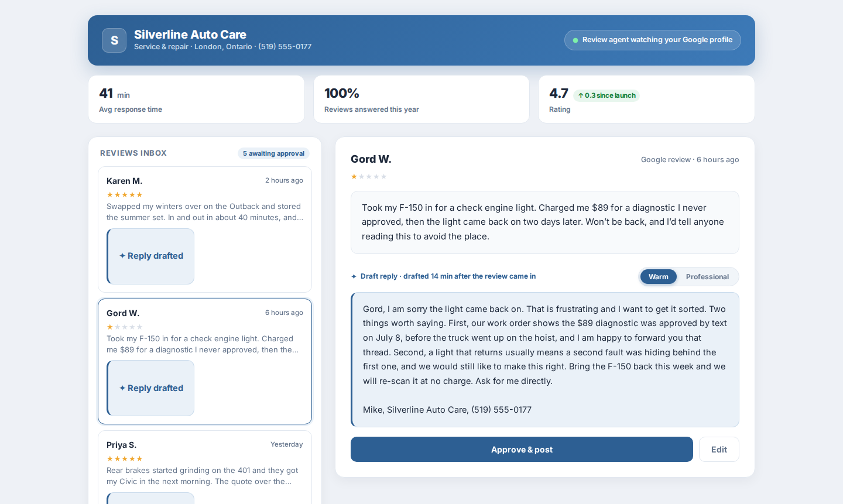Click Gord's original review text box
Viewport: 843px width, 504px height.
(x=545, y=222)
